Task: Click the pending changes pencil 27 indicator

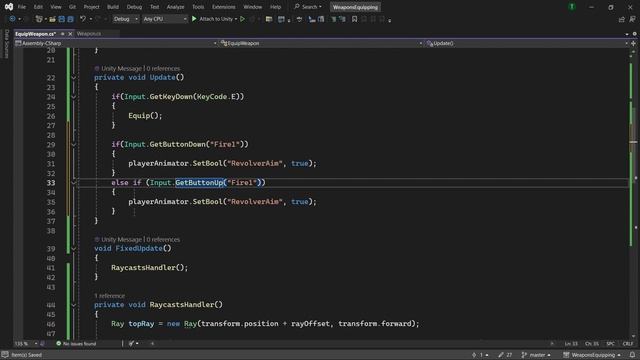Action: click(x=505, y=355)
